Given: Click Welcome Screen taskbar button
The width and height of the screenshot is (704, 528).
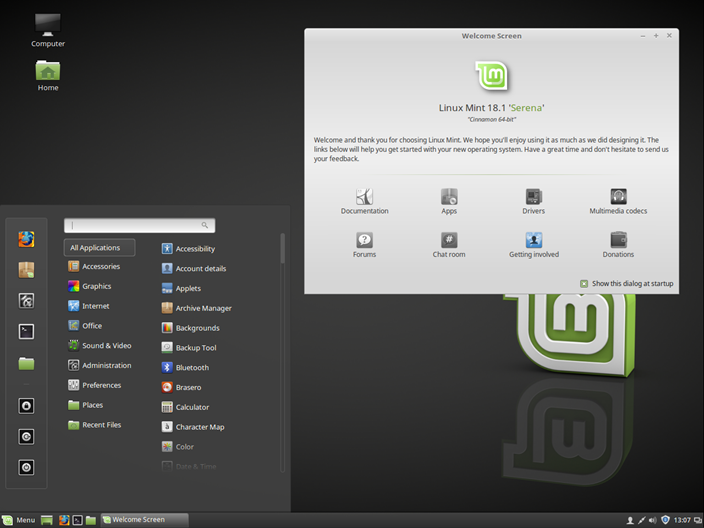Looking at the screenshot, I should click(144, 520).
